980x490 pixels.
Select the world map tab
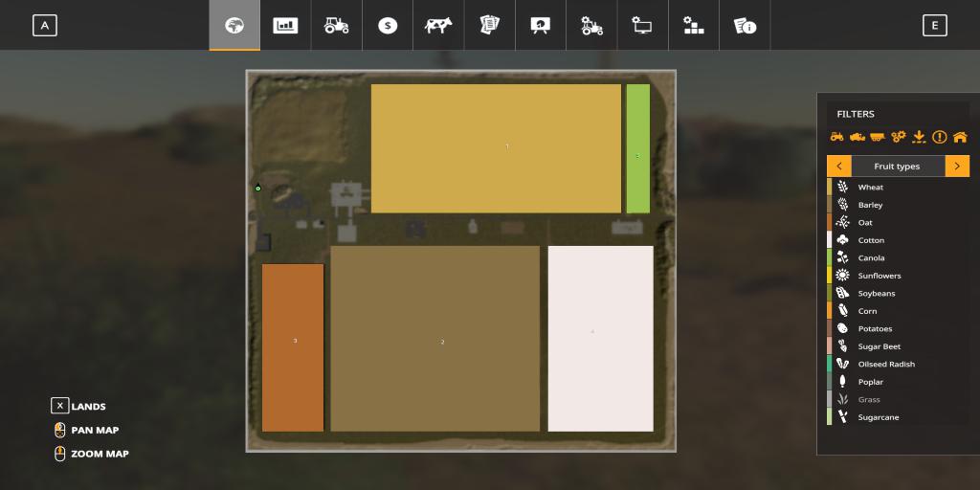point(234,26)
